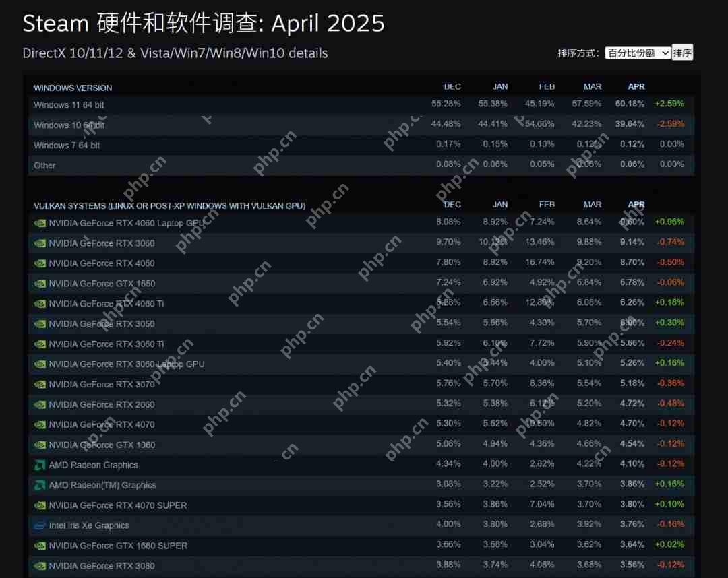
Task: Click the Intel icon beside Iris Xe Graphics
Action: point(40,525)
